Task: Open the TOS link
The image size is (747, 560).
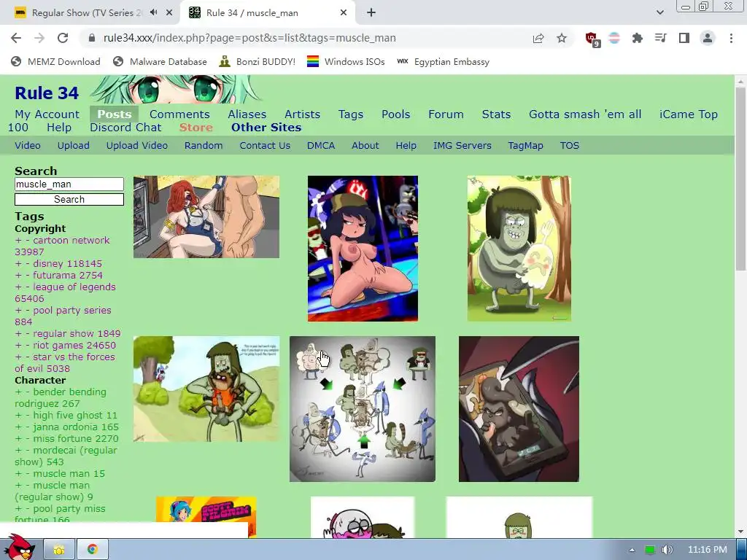Action: [569, 146]
